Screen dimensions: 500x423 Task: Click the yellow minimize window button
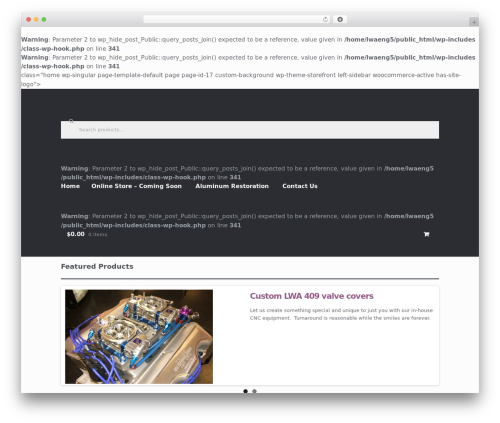tap(36, 19)
